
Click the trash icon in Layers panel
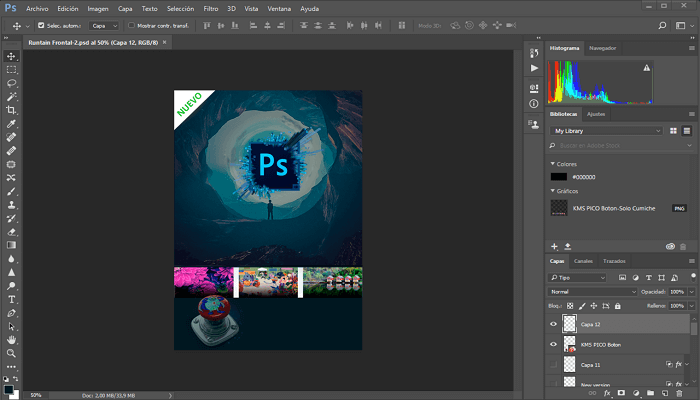coord(679,393)
